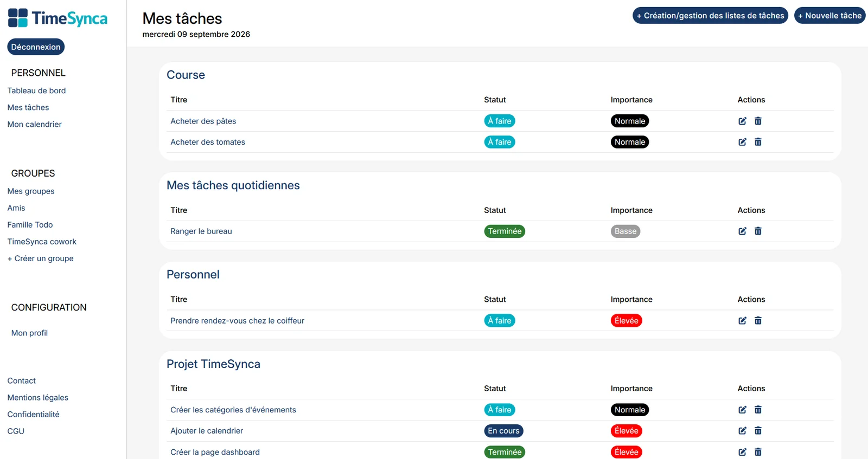Open the Confidentialité page
Viewport: 868px width, 459px height.
pos(33,415)
